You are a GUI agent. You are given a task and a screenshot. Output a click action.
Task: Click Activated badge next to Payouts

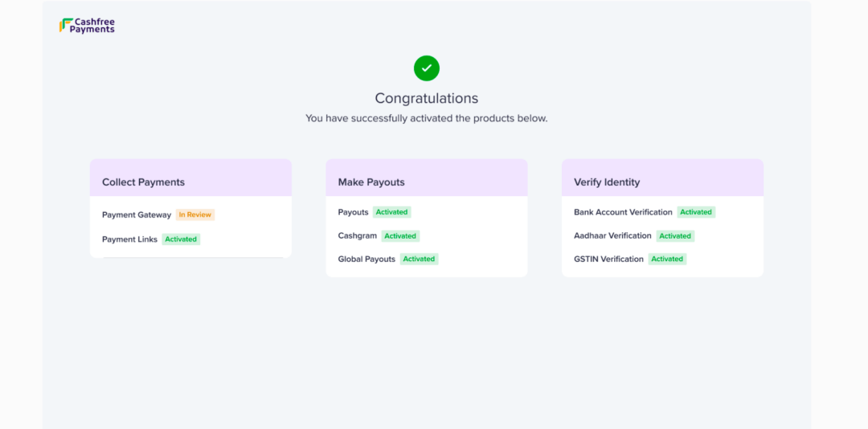[x=391, y=212]
